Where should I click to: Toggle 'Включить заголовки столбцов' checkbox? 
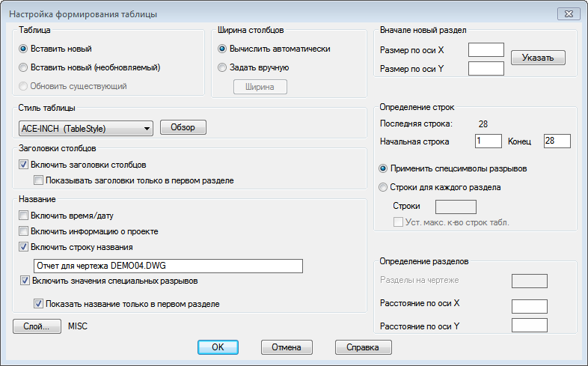click(x=23, y=165)
